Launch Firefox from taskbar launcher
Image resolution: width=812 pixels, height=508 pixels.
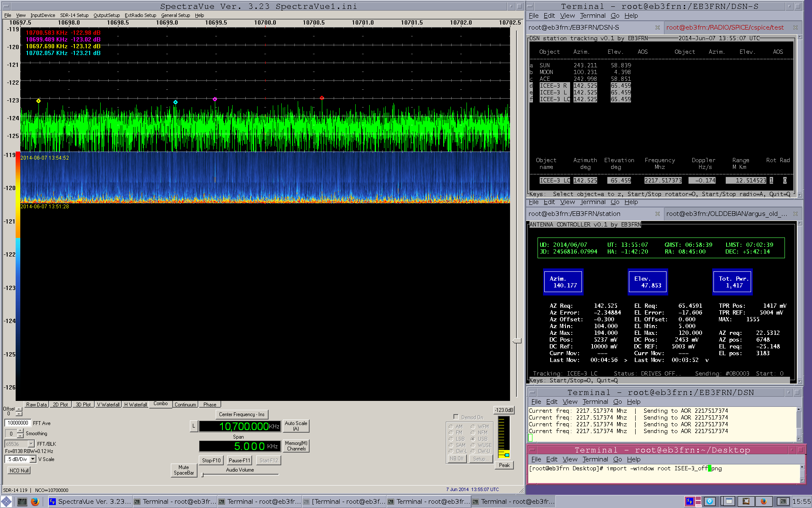pos(35,502)
